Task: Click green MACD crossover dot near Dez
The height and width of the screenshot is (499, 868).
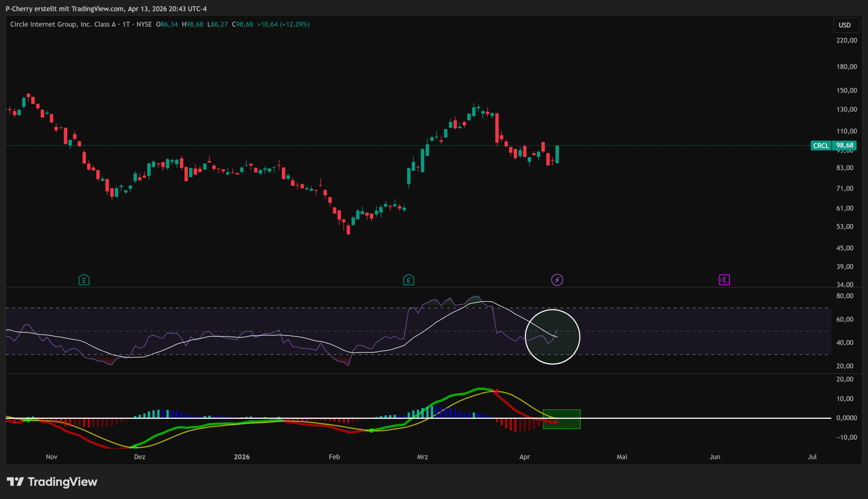Action: [134, 447]
